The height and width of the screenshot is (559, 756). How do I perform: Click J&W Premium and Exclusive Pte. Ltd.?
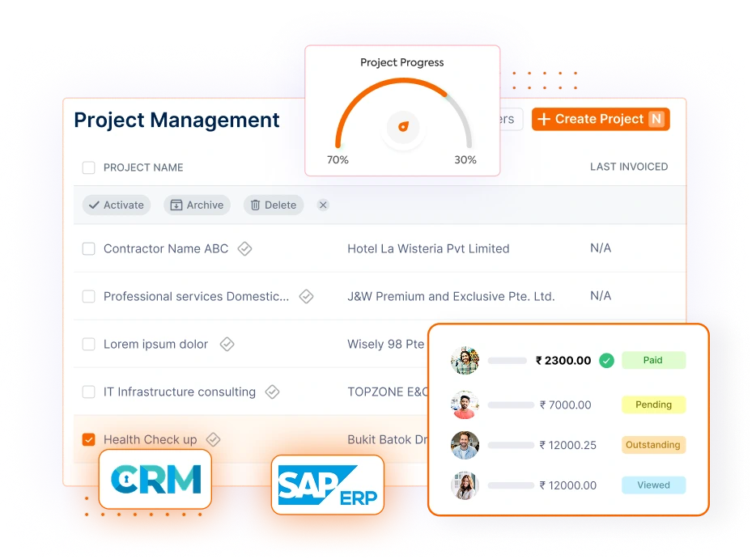pos(452,296)
